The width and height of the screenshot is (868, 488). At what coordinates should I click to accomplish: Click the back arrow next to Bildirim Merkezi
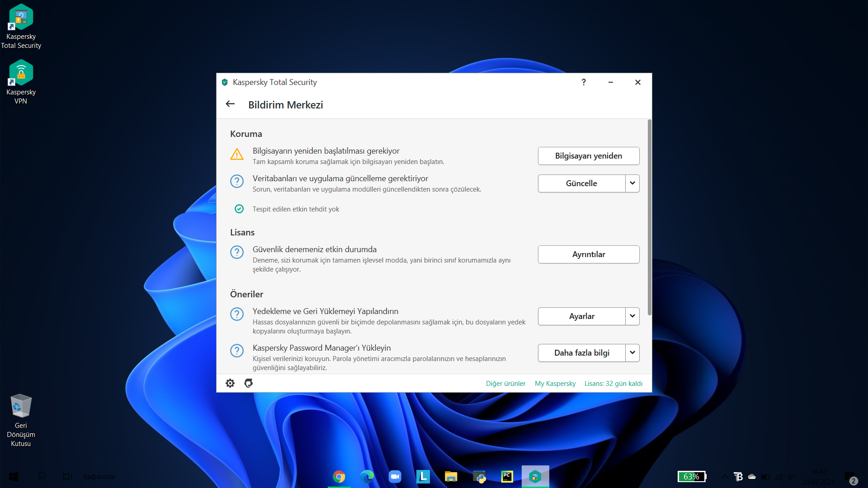click(230, 104)
